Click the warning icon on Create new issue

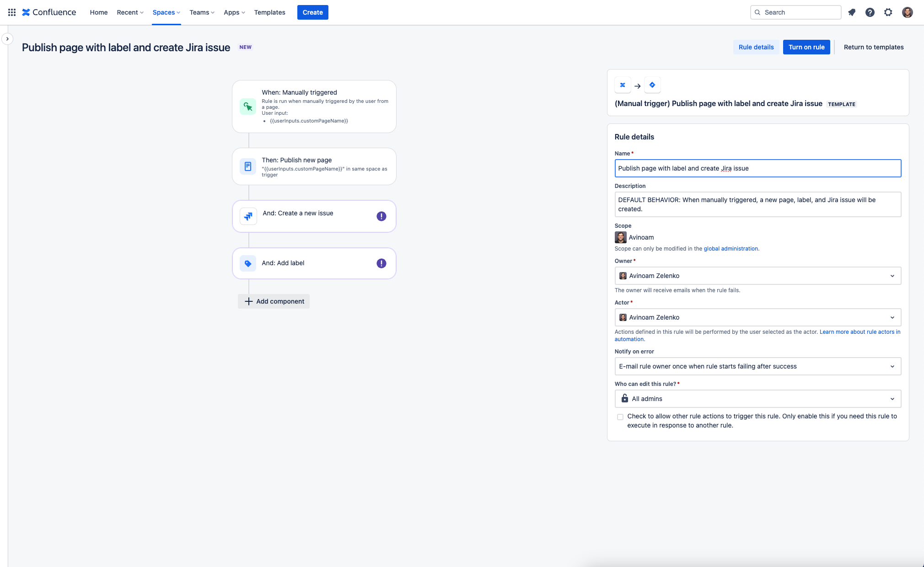click(x=381, y=216)
